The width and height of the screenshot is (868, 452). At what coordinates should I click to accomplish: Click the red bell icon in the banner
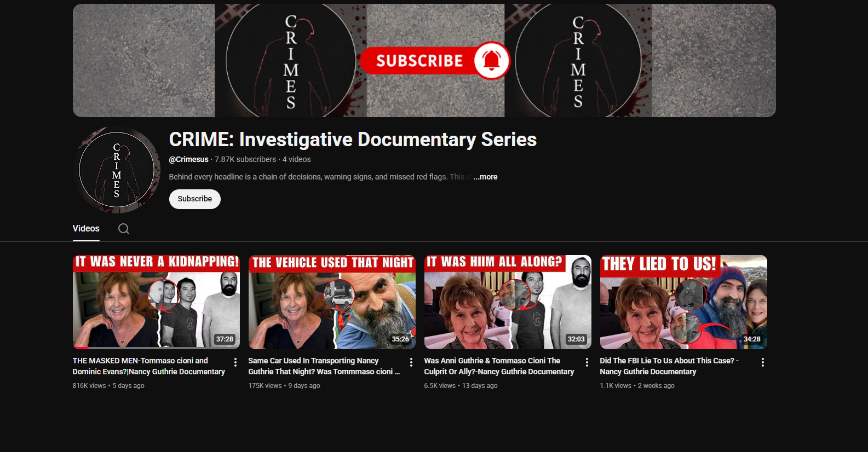tap(491, 61)
